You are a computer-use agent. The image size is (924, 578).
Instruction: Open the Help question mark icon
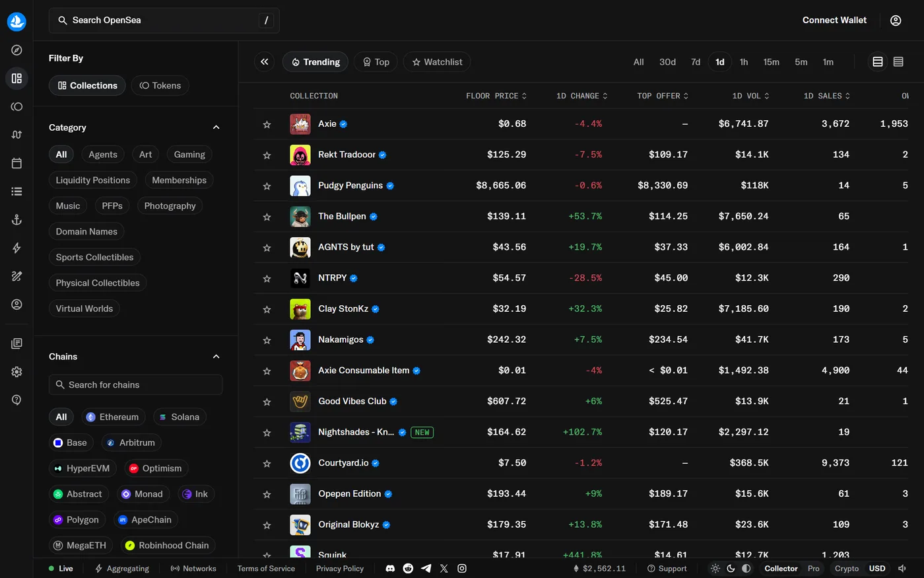[16, 400]
